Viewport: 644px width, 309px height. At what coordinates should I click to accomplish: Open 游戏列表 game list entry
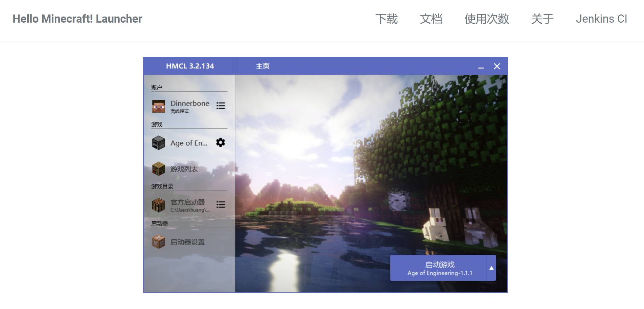point(184,169)
